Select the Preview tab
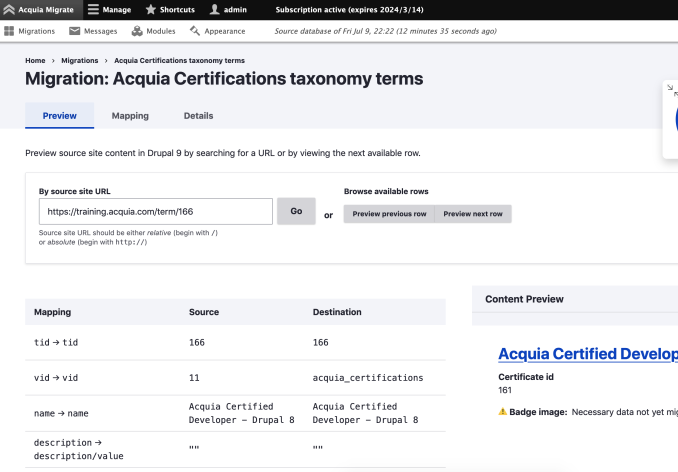This screenshot has width=678, height=472. click(60, 116)
